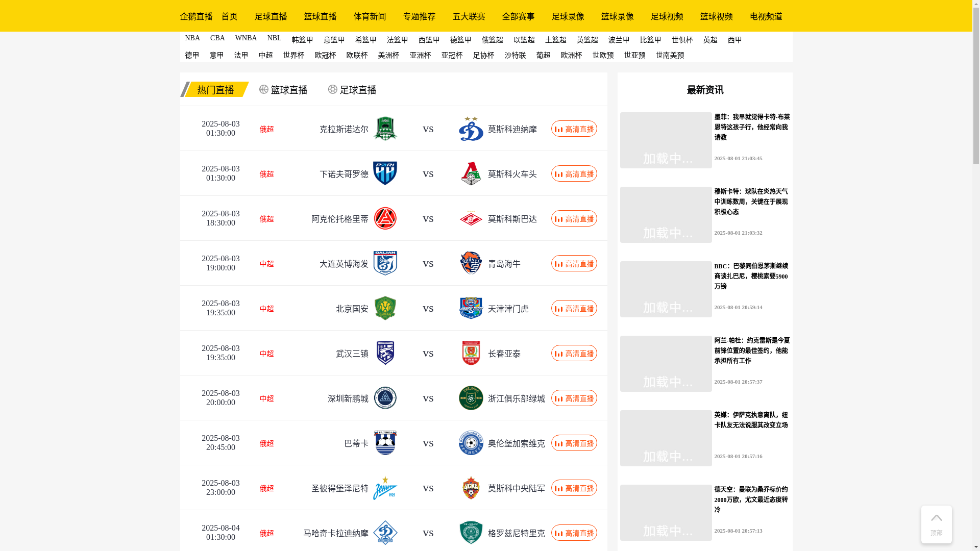980x551 pixels.
Task: Open the 穆斯卡特 news article headline
Action: click(751, 202)
